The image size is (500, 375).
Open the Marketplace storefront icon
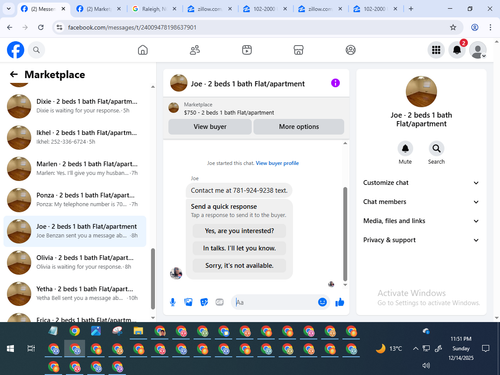tap(298, 50)
